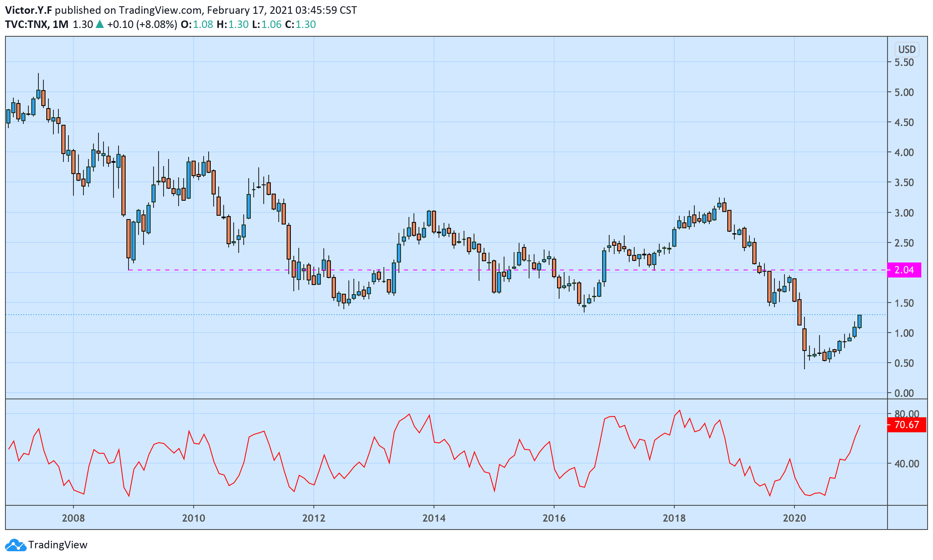Click the 2016 time axis label
This screenshot has width=933, height=560.
click(x=554, y=518)
